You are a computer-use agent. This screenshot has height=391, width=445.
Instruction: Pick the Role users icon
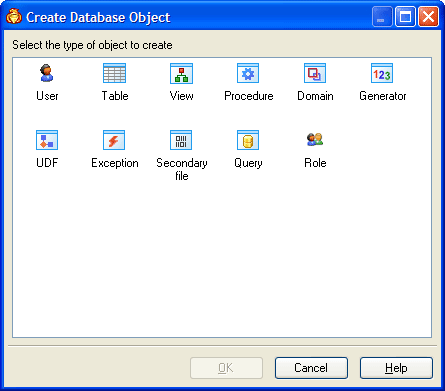(x=315, y=139)
